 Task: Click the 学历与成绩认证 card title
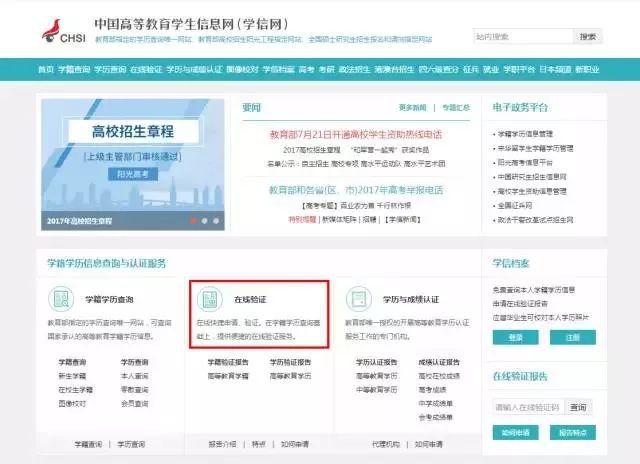pyautogui.click(x=411, y=300)
